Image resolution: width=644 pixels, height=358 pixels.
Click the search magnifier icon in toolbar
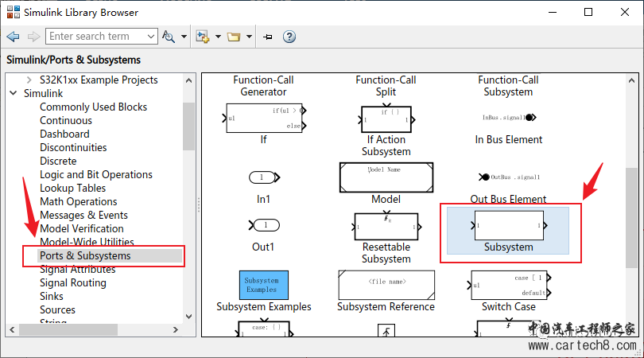pyautogui.click(x=168, y=37)
